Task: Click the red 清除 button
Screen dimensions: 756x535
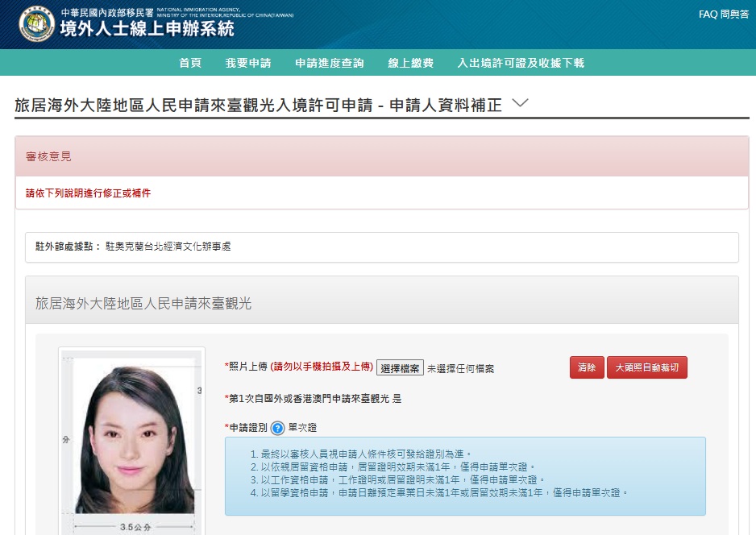Action: (586, 367)
